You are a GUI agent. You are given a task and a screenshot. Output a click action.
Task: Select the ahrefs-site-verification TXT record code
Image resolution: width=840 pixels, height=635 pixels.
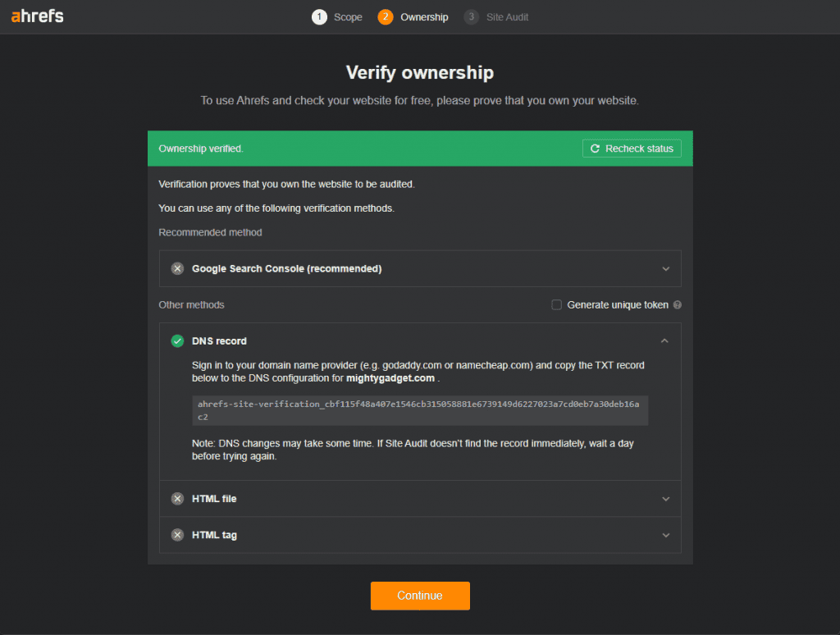tap(419, 410)
